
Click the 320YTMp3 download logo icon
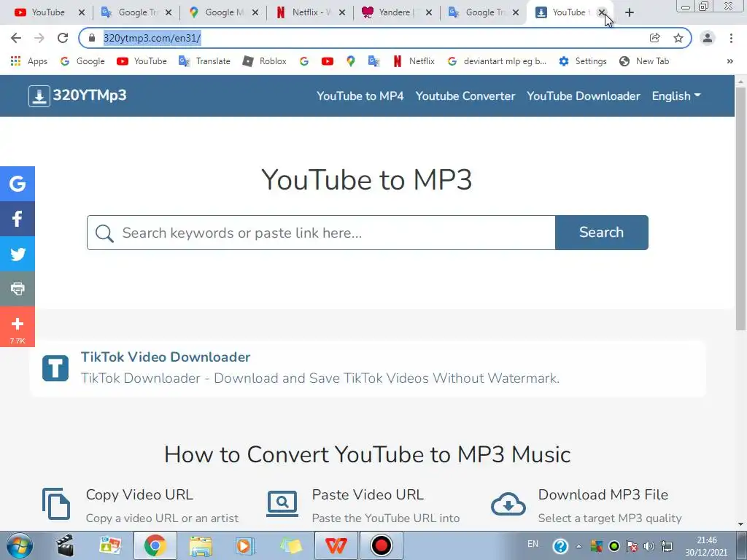(x=39, y=96)
